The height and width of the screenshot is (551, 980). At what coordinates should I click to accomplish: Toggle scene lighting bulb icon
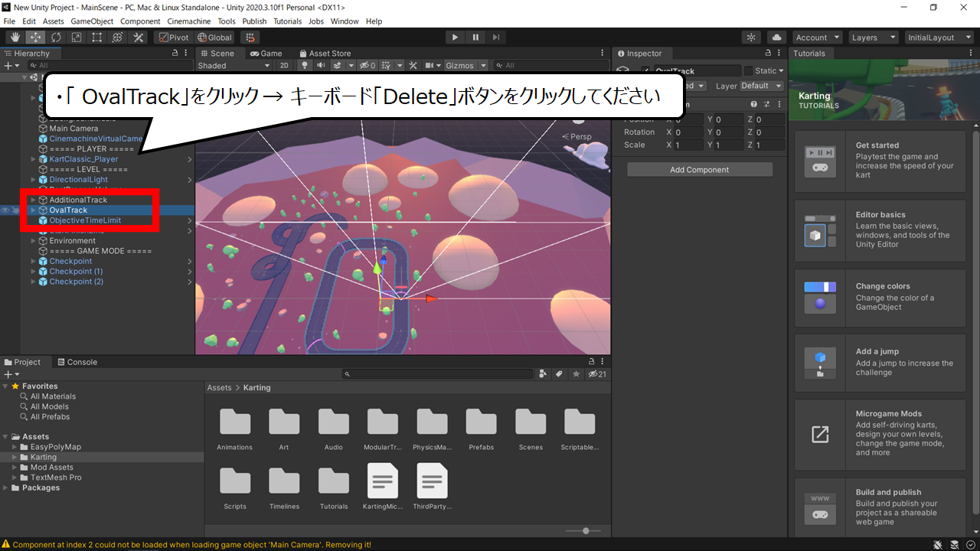[x=304, y=66]
